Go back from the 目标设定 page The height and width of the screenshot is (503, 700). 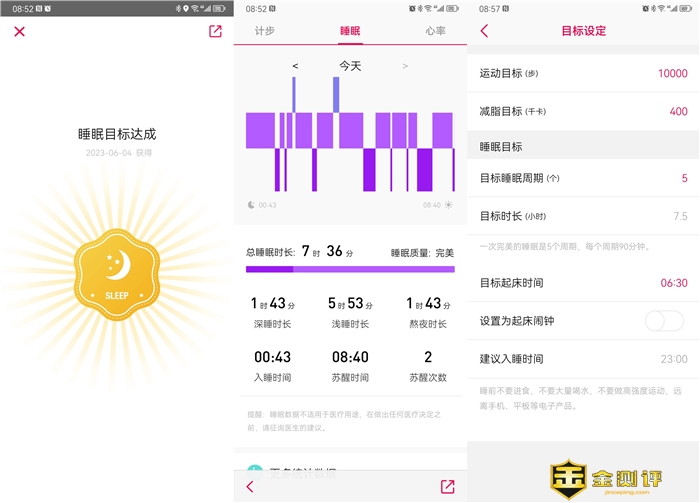point(485,31)
